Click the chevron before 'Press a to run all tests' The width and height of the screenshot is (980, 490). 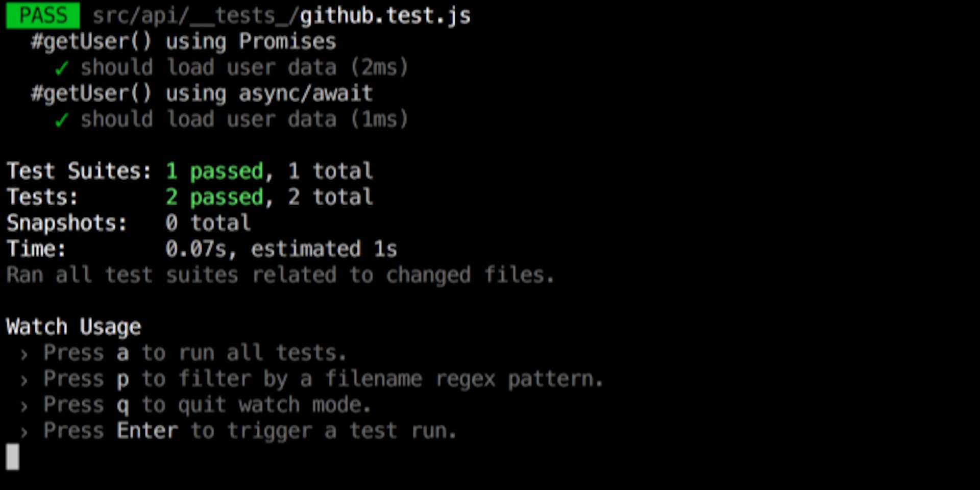point(24,354)
